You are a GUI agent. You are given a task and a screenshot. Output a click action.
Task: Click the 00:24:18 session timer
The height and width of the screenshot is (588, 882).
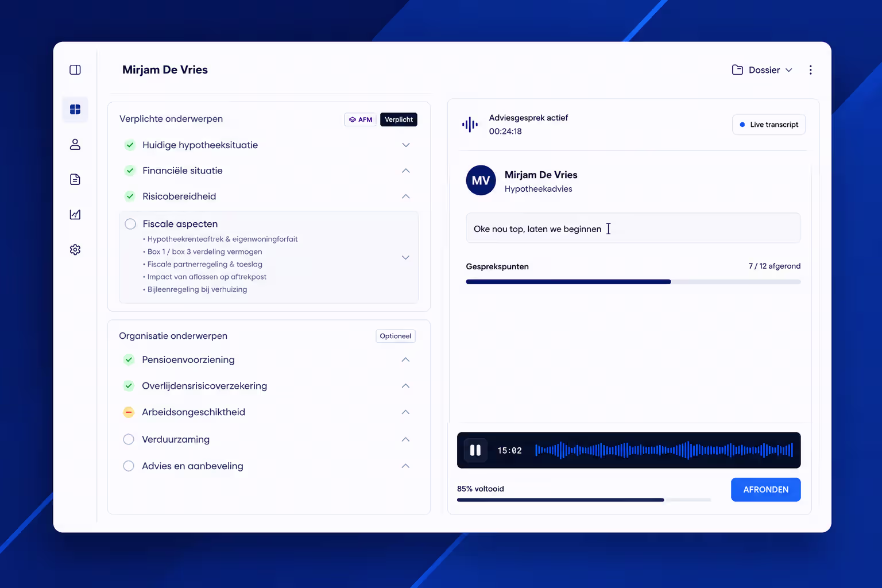tap(505, 131)
